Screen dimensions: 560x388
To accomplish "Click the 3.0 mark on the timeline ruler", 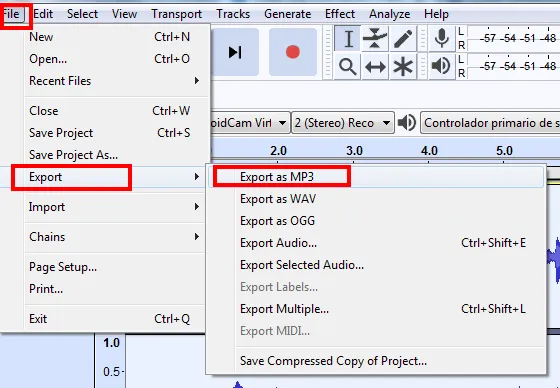I will [x=354, y=151].
